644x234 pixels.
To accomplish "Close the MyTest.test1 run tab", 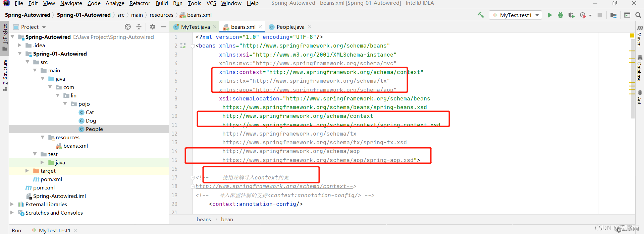I will click(x=75, y=230).
